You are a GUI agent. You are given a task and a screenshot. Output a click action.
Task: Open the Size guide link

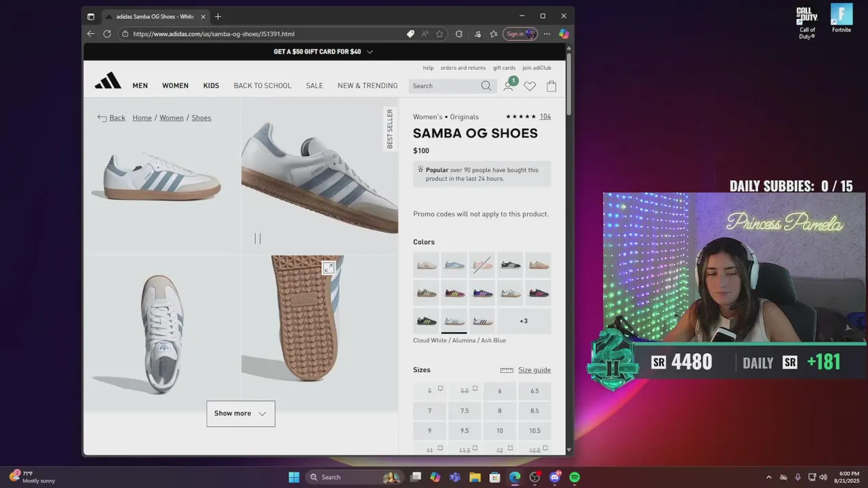point(534,370)
